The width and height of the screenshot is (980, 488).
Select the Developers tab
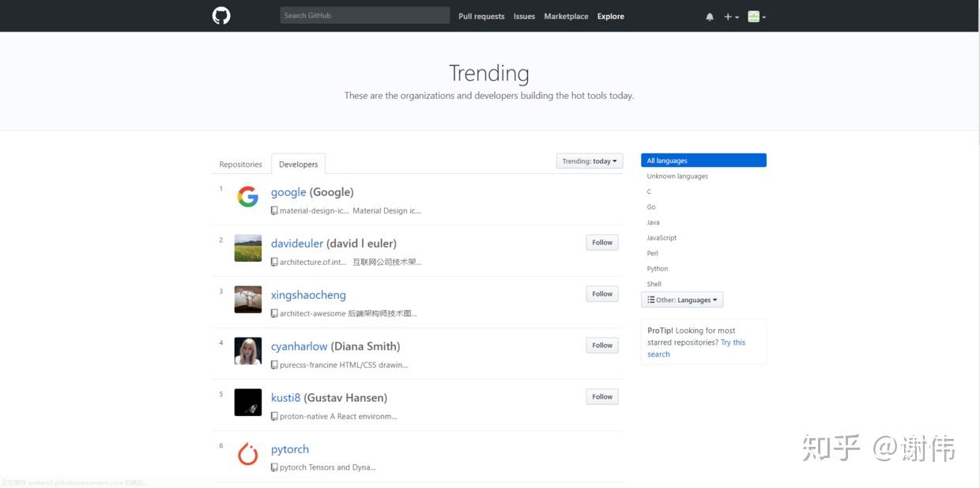[x=299, y=165]
